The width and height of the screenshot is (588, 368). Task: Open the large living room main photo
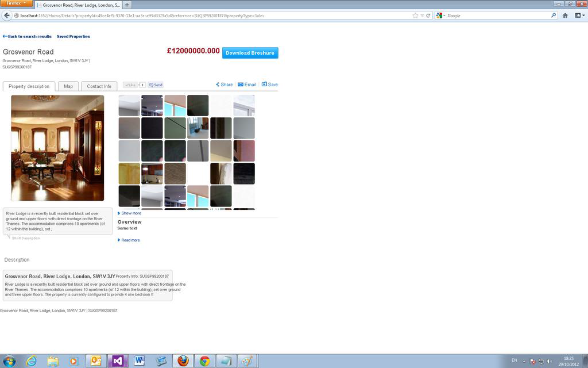(57, 148)
